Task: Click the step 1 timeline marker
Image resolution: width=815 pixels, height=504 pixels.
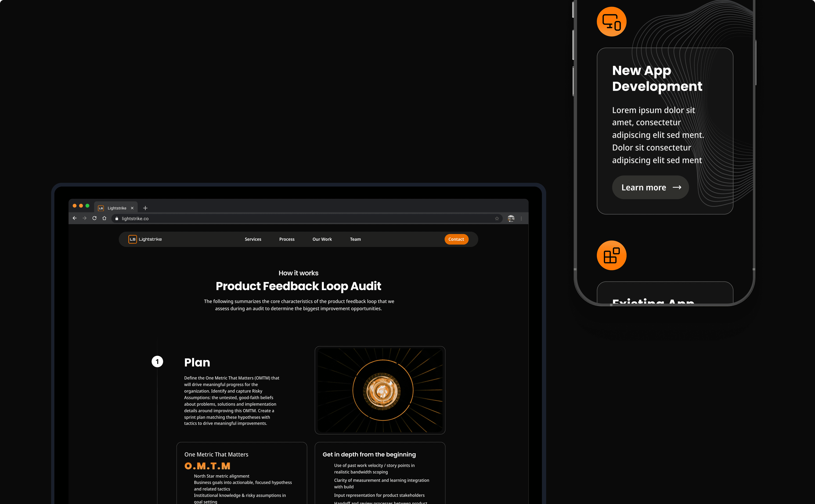Action: pyautogui.click(x=157, y=362)
